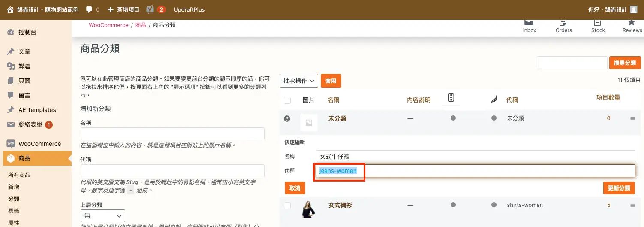
Task: Focus the category search input field
Action: pyautogui.click(x=572, y=63)
